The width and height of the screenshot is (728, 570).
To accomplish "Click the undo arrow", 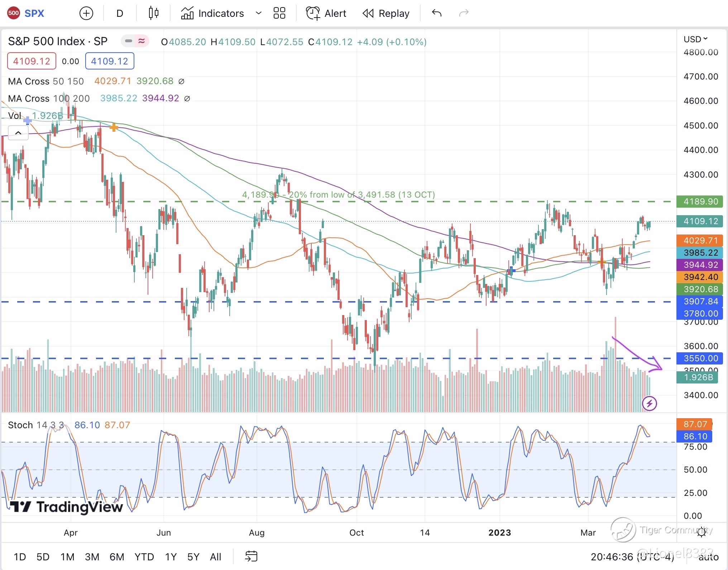I will pos(436,14).
